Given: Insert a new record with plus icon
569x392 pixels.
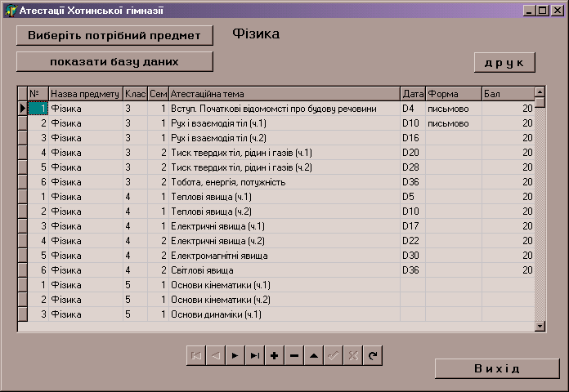Looking at the screenshot, I should tap(275, 356).
